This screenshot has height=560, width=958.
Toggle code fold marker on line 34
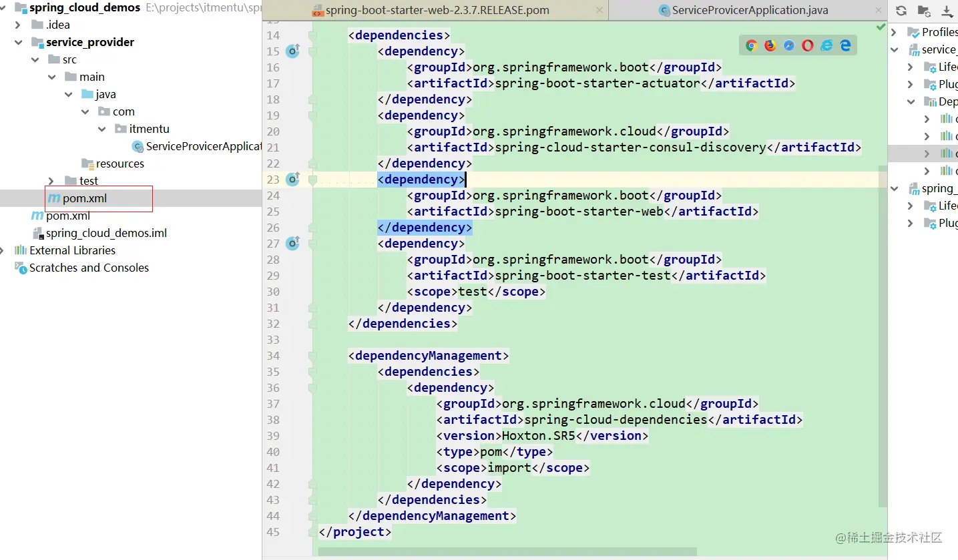tap(312, 355)
